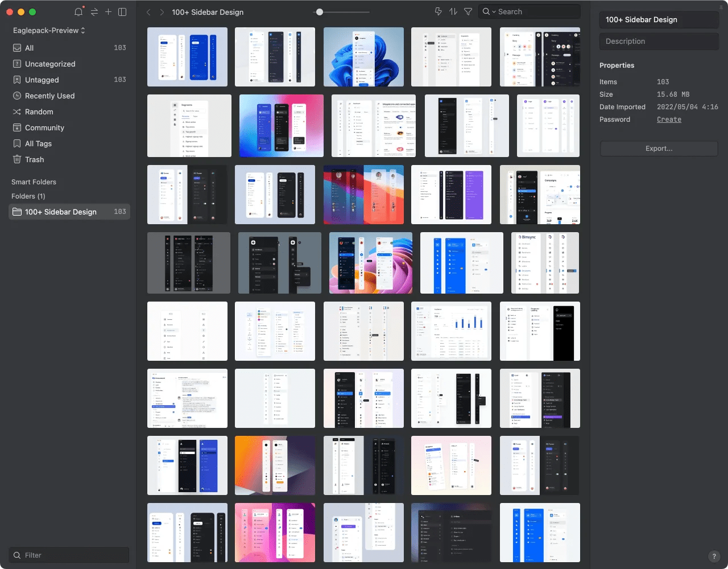Toggle the sidebar layout panel icon
The image size is (728, 569).
tap(122, 11)
